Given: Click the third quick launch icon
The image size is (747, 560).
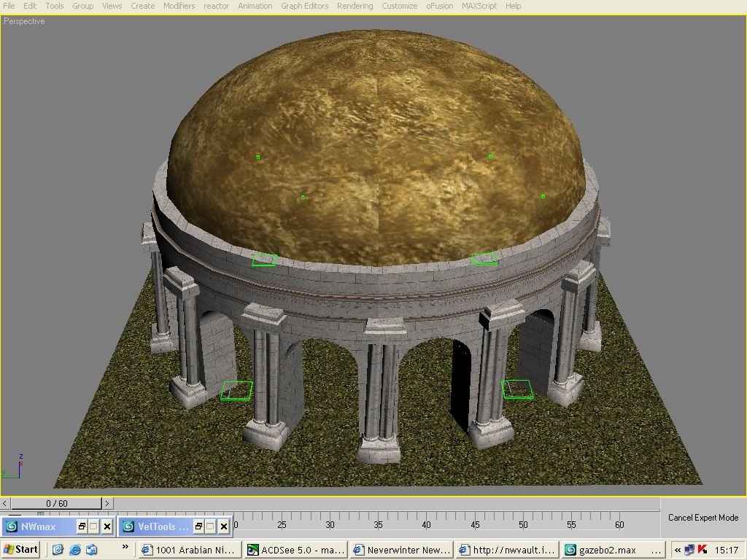Looking at the screenshot, I should pos(91,550).
